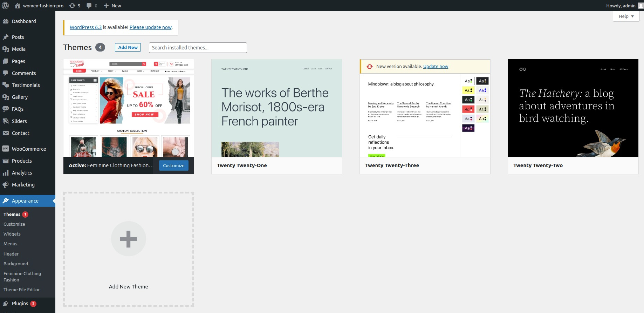Click the Comments bubble icon in sidebar

point(6,73)
